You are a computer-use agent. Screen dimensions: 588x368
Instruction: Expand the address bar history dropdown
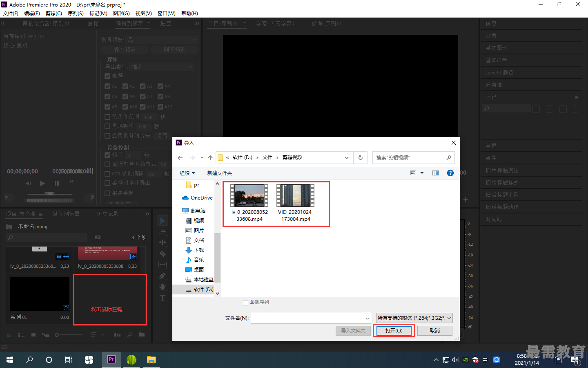click(x=347, y=157)
